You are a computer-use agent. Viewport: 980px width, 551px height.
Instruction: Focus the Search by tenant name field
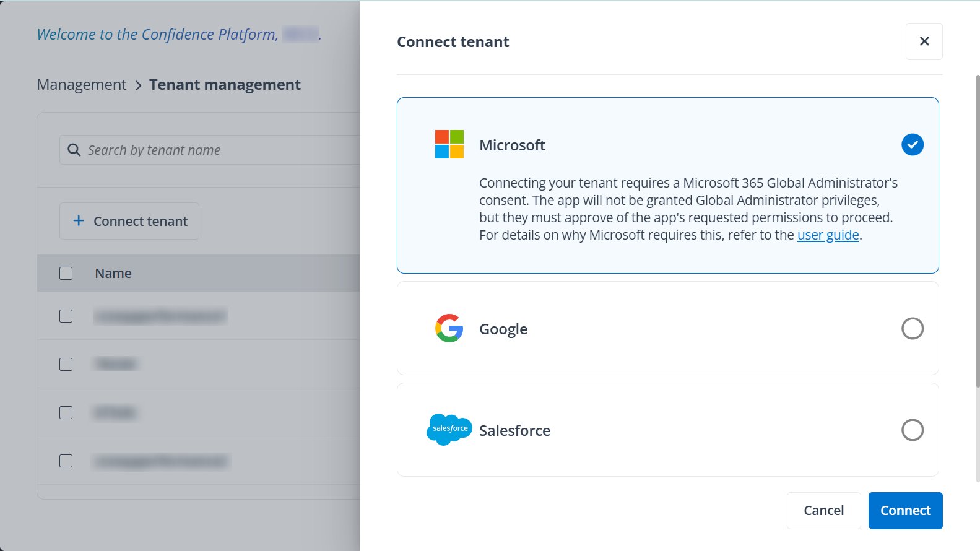(x=210, y=150)
